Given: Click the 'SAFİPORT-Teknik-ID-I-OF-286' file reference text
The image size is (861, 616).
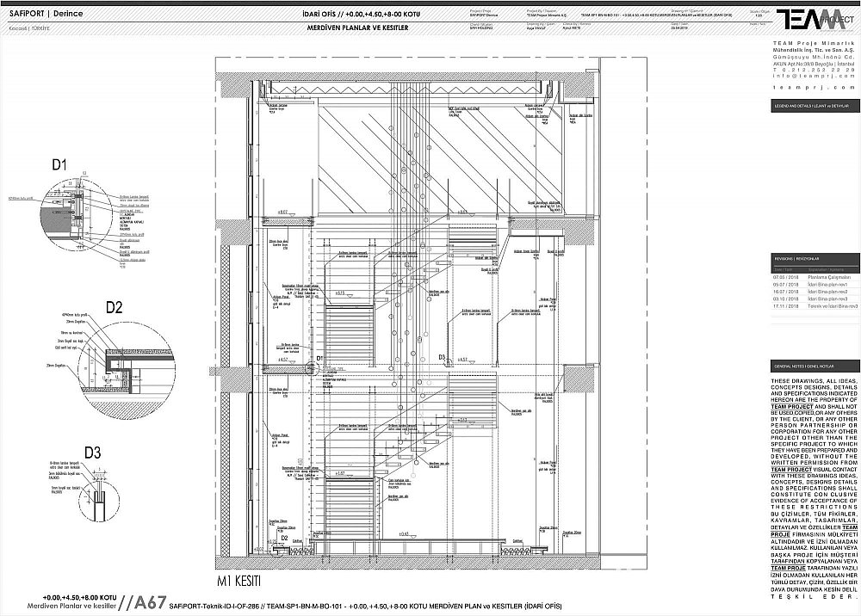Looking at the screenshot, I should pyautogui.click(x=215, y=607).
